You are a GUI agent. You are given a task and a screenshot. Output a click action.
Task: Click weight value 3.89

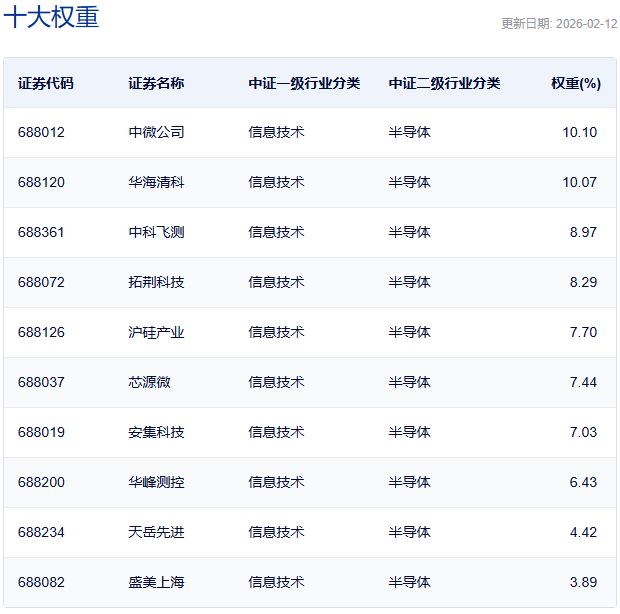pyautogui.click(x=583, y=582)
